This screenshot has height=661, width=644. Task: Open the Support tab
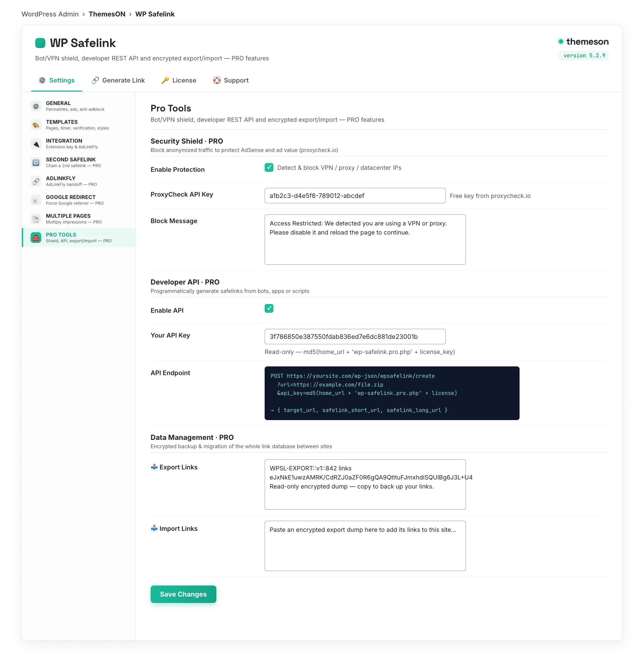point(231,80)
